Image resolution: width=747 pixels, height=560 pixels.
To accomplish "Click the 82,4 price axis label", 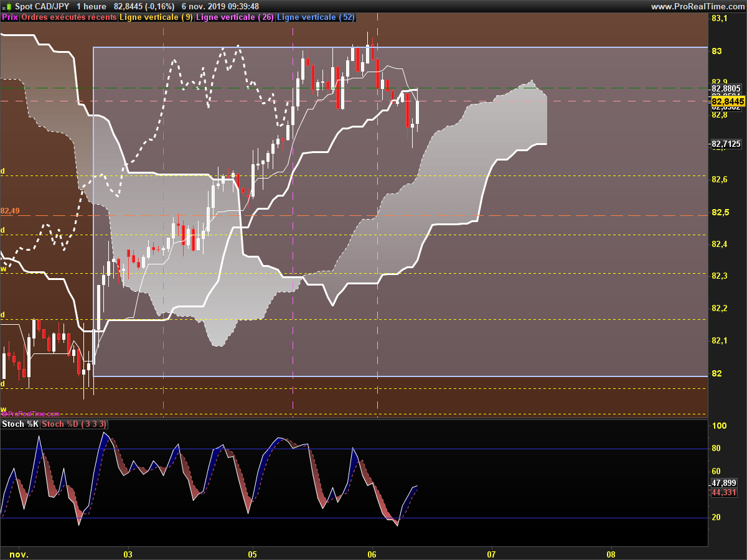I will point(720,244).
